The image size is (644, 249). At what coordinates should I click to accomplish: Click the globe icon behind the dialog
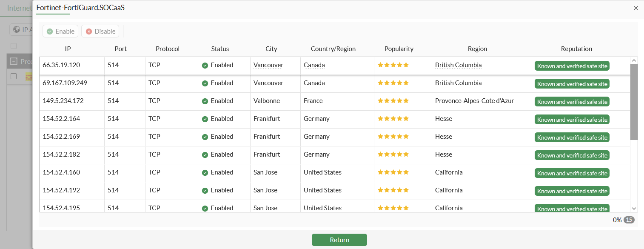17,29
